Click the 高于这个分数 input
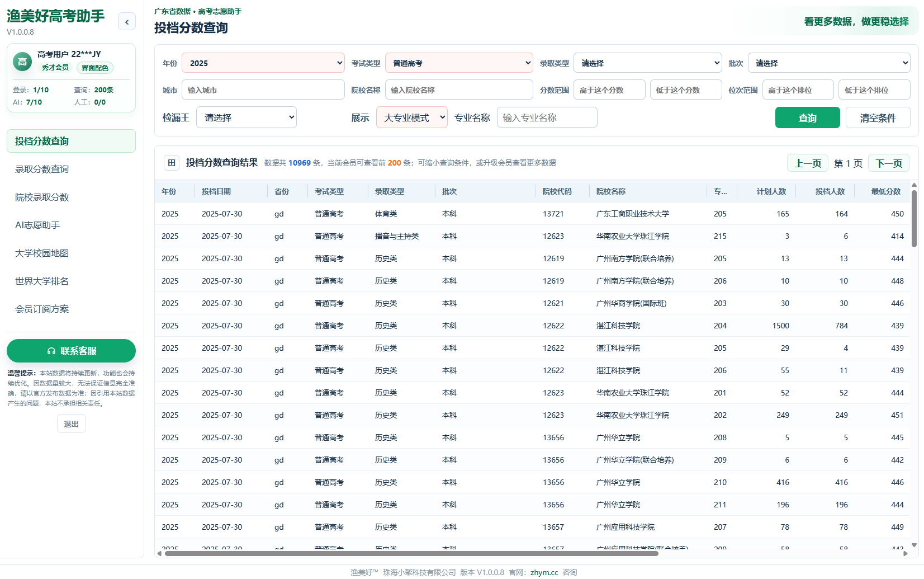Viewport: 924px width, 579px height. click(x=609, y=90)
